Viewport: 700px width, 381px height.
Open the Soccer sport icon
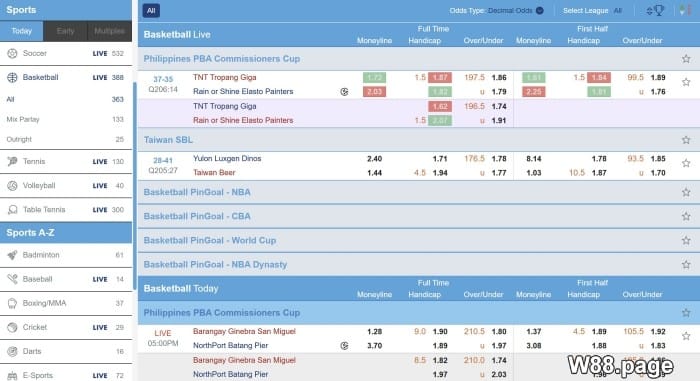(x=12, y=54)
